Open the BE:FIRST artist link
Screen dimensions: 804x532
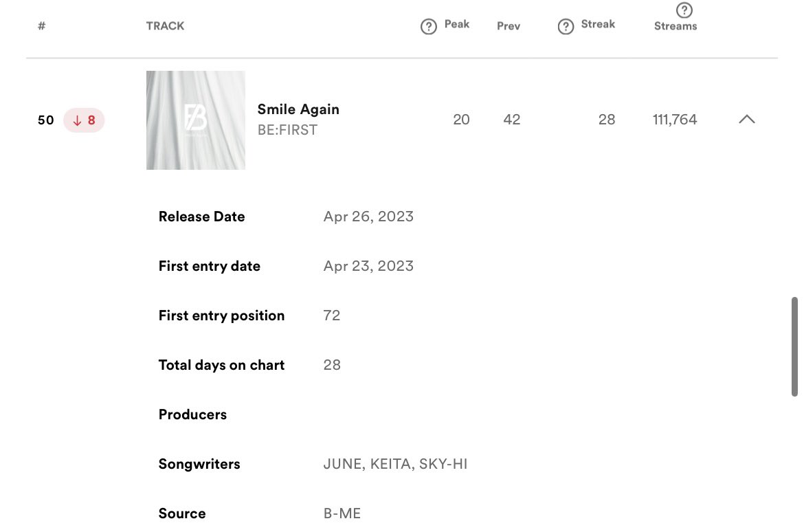[287, 131]
